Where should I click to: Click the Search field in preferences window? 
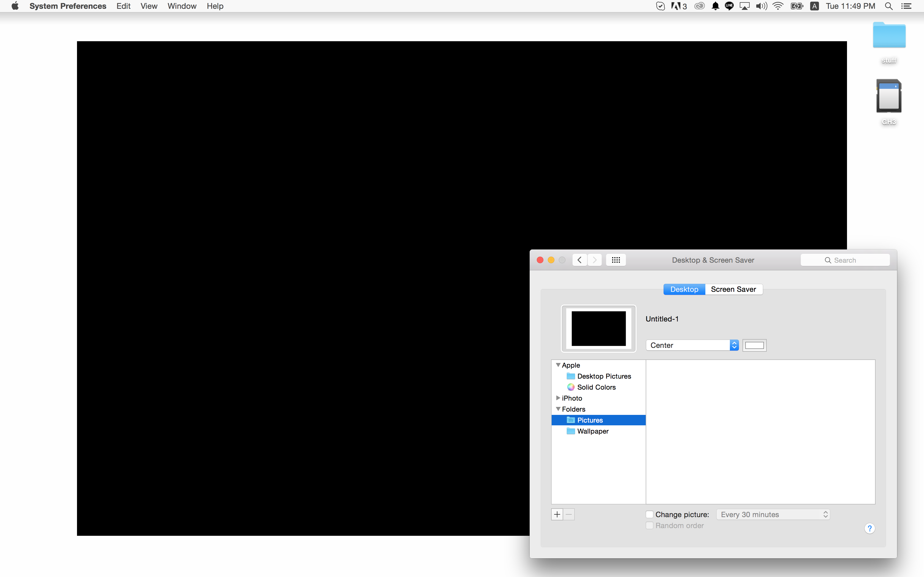pos(845,260)
